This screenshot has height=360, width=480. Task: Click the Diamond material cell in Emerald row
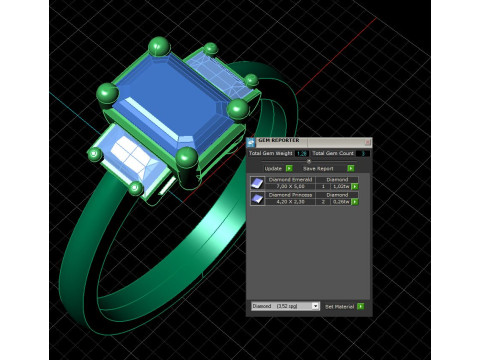337,180
